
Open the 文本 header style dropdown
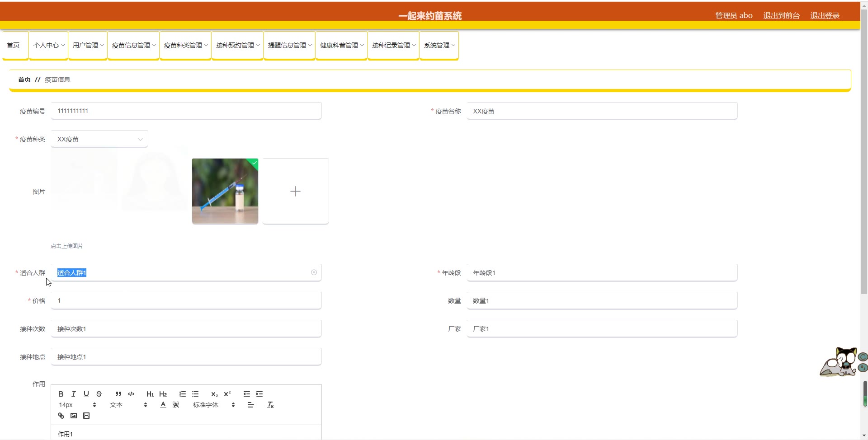[x=128, y=405]
